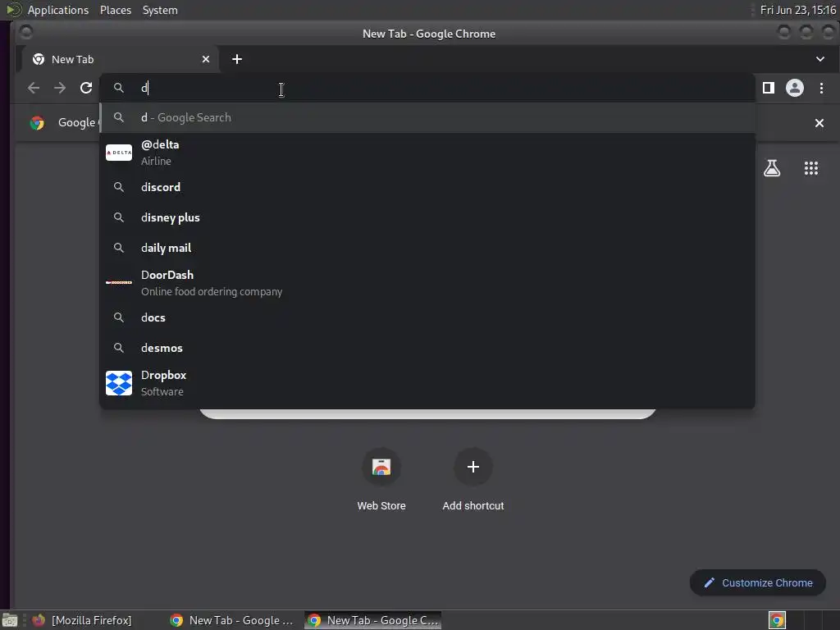840x630 pixels.
Task: Open the side panel icon
Action: point(768,88)
